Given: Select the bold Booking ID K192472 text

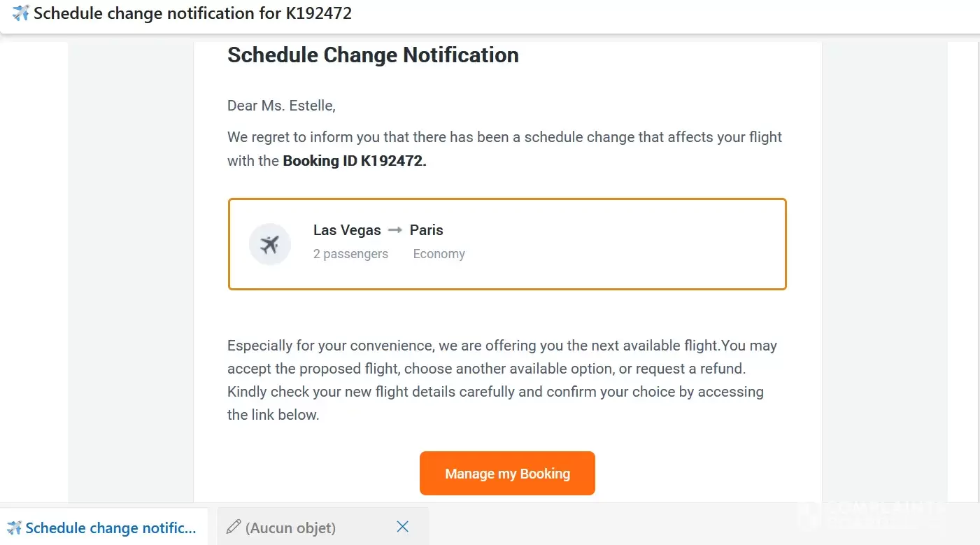Looking at the screenshot, I should point(354,161).
